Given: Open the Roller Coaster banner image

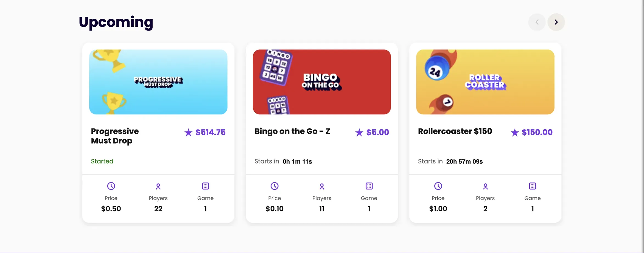Looking at the screenshot, I should point(485,82).
